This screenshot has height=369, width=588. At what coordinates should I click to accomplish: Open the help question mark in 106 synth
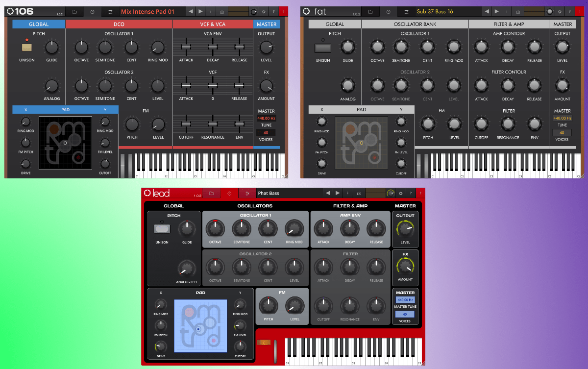[273, 11]
